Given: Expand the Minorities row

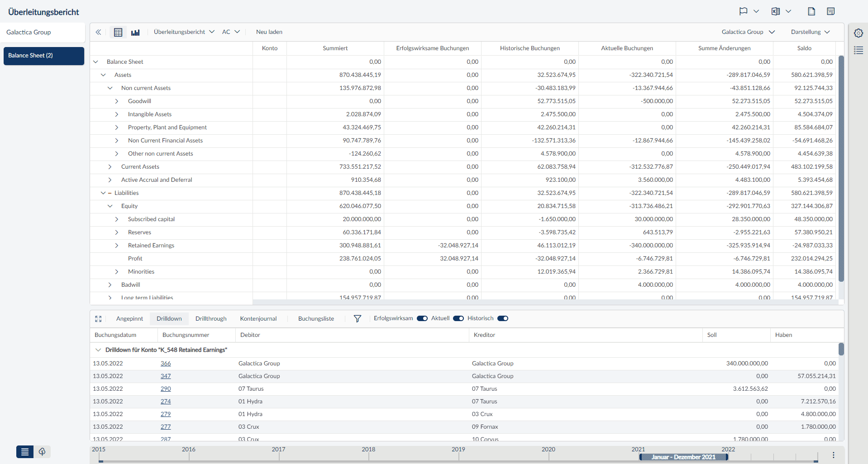Looking at the screenshot, I should coord(117,272).
